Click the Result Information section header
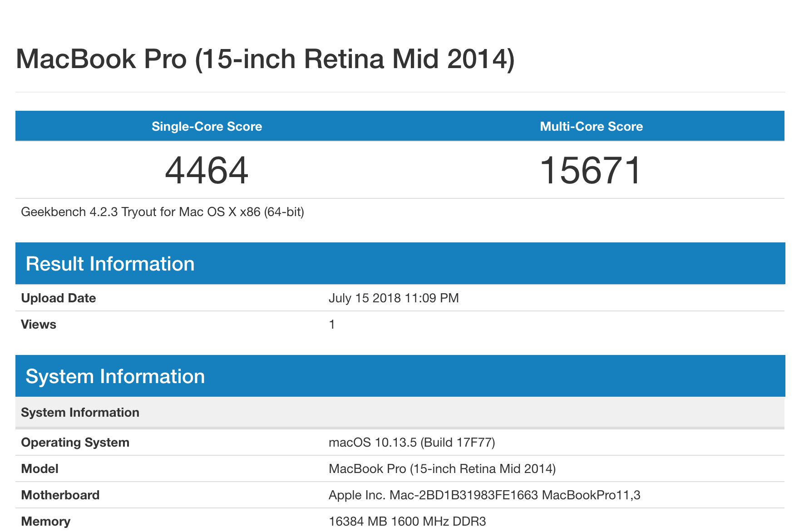The width and height of the screenshot is (809, 532). pos(110,264)
